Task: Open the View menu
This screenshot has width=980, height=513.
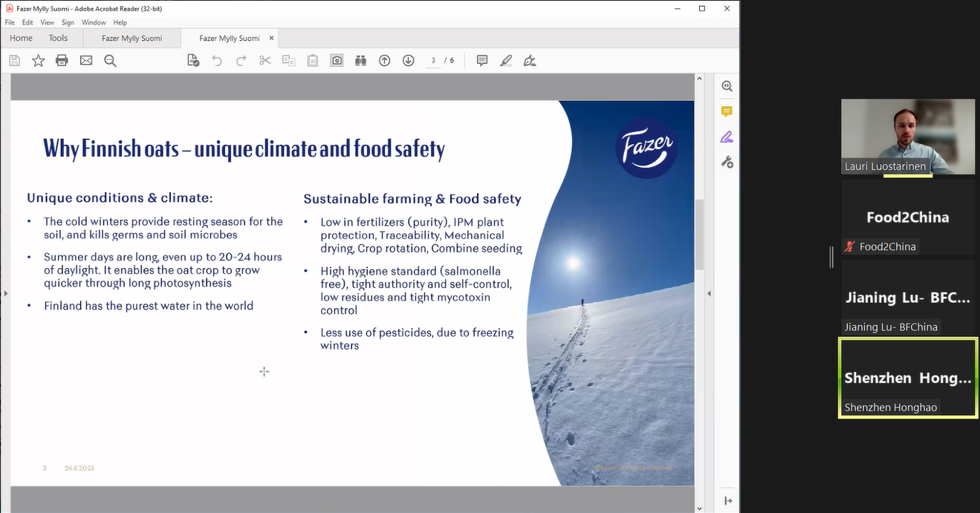Action: tap(47, 23)
